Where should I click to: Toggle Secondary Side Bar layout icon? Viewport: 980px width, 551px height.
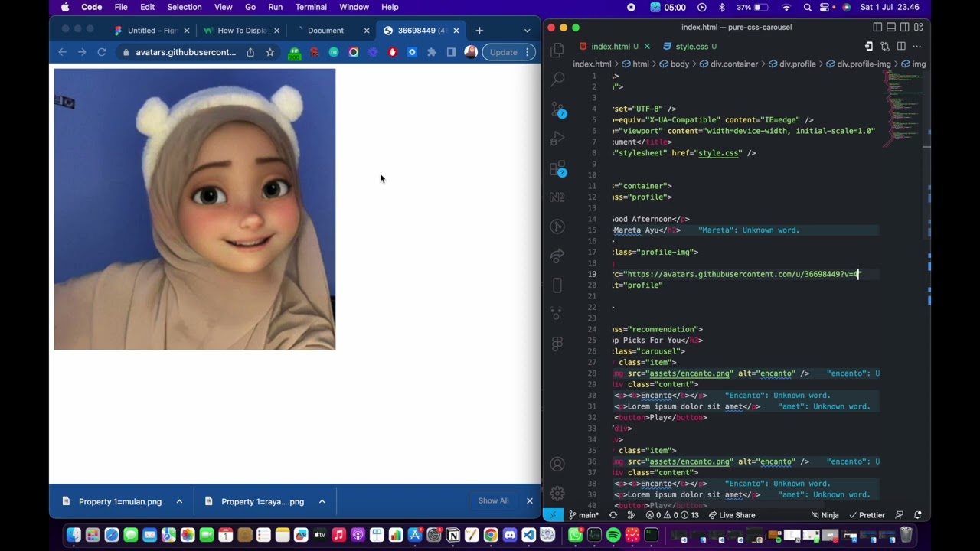coord(904,27)
